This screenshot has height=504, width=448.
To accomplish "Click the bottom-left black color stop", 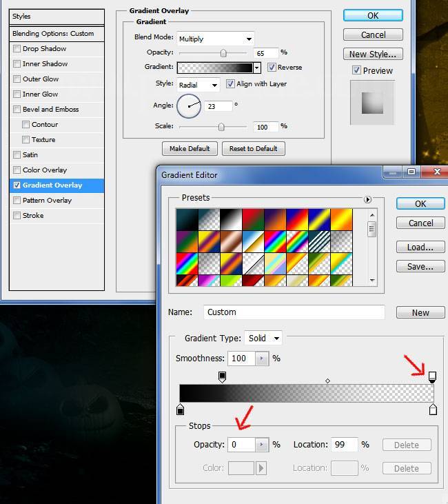I will point(181,410).
